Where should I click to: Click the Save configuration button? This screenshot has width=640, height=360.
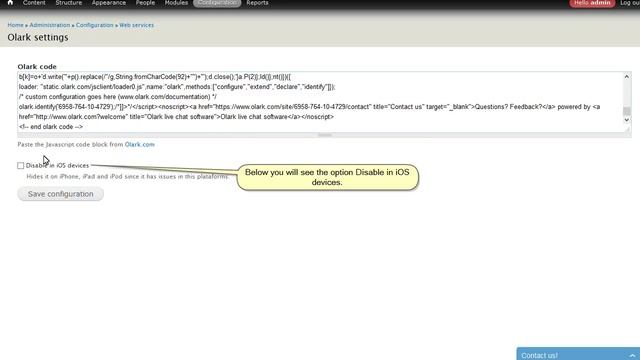click(x=60, y=194)
